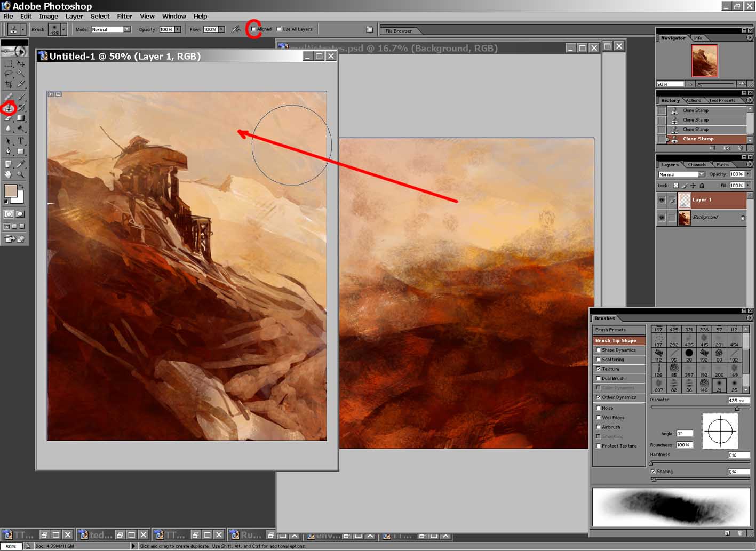This screenshot has height=551, width=756.
Task: Open the layer Opacity arrow in Layers panel
Action: (748, 174)
